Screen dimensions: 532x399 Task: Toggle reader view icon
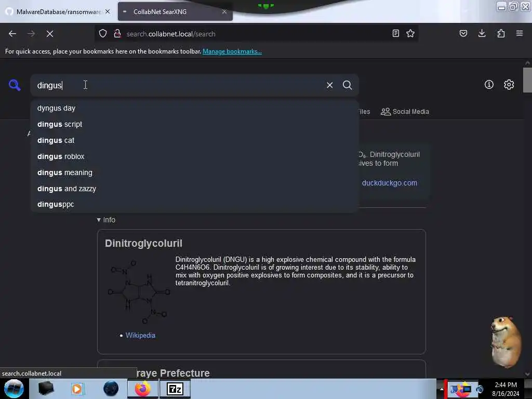tap(395, 33)
